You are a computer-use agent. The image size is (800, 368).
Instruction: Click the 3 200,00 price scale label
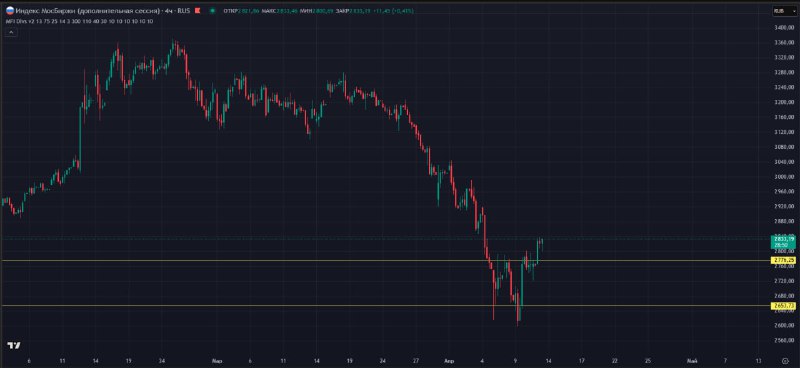[x=784, y=102]
